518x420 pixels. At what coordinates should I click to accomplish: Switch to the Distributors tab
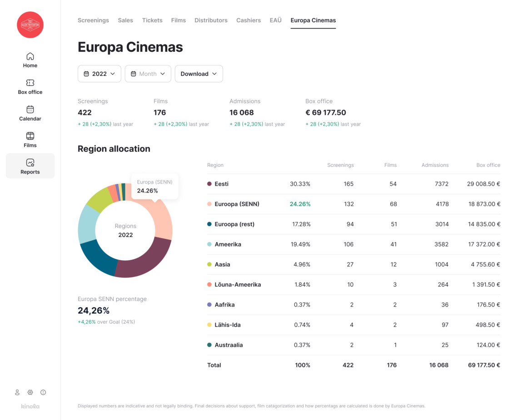point(211,20)
